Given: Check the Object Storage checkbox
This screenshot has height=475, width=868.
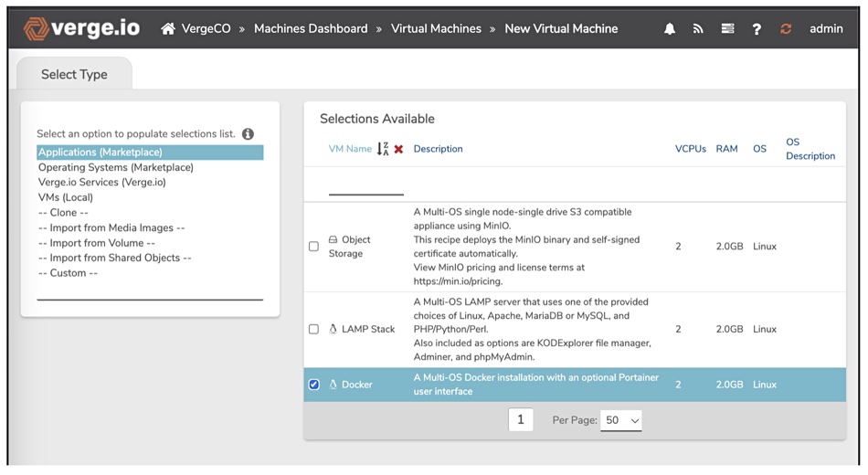Looking at the screenshot, I should 314,247.
